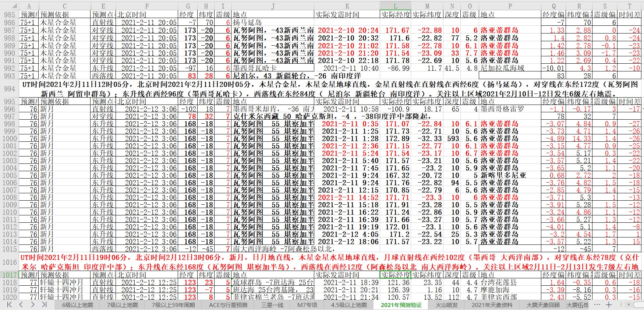644x310 pixels.
Task: Select the 2021年预测验证 sheet tab
Action: (x=401, y=305)
